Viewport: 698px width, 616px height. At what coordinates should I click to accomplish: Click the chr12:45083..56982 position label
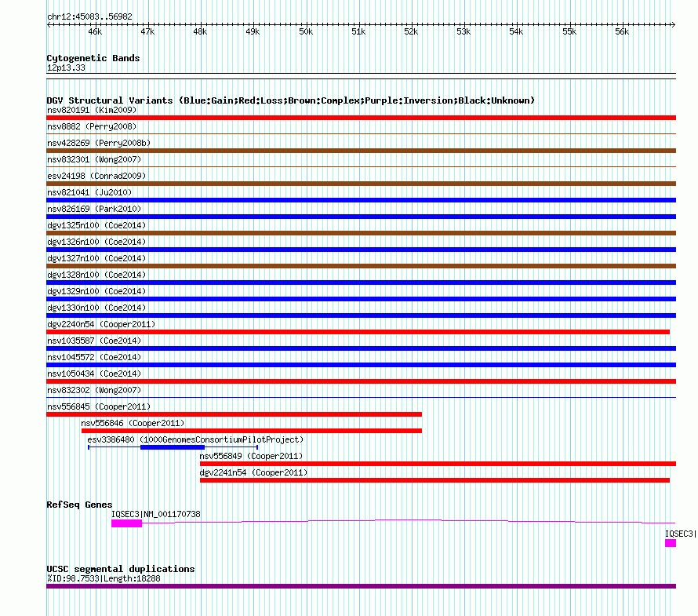89,17
